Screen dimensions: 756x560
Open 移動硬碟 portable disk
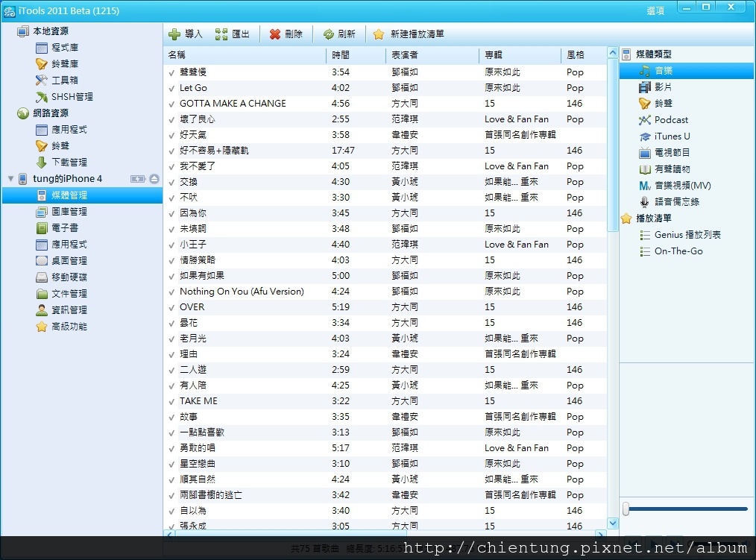(61, 277)
